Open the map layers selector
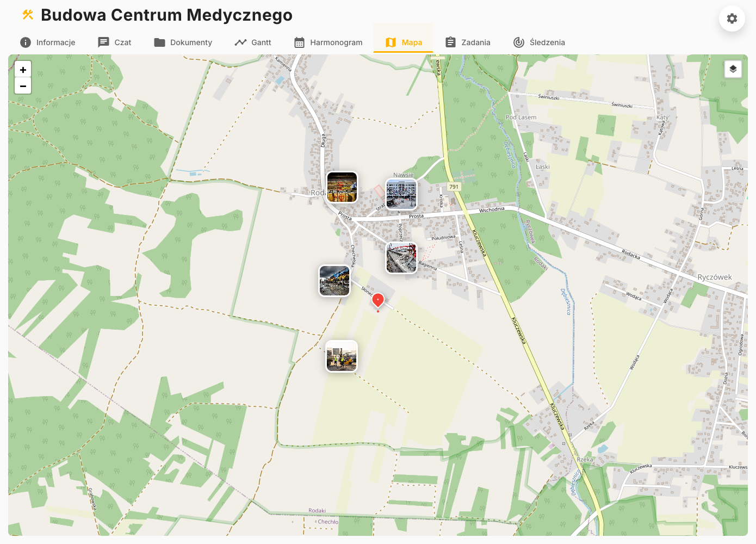 pyautogui.click(x=733, y=69)
